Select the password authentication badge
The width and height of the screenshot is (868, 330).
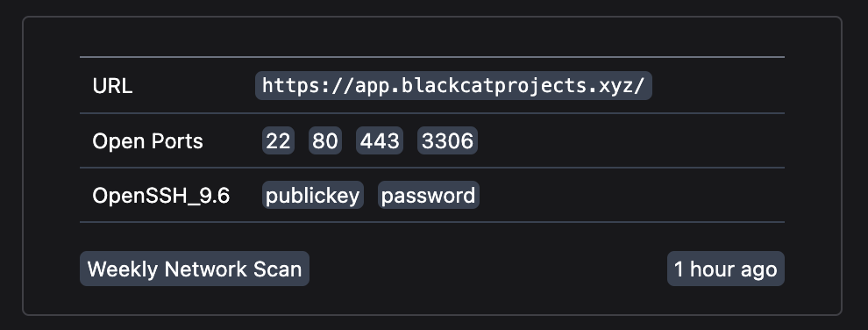[x=429, y=195]
